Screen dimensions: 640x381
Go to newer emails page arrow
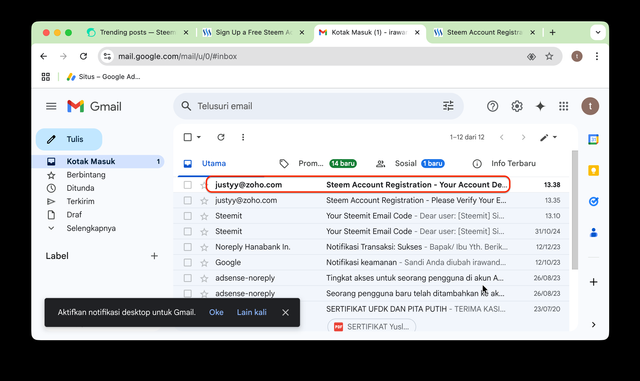click(x=502, y=137)
